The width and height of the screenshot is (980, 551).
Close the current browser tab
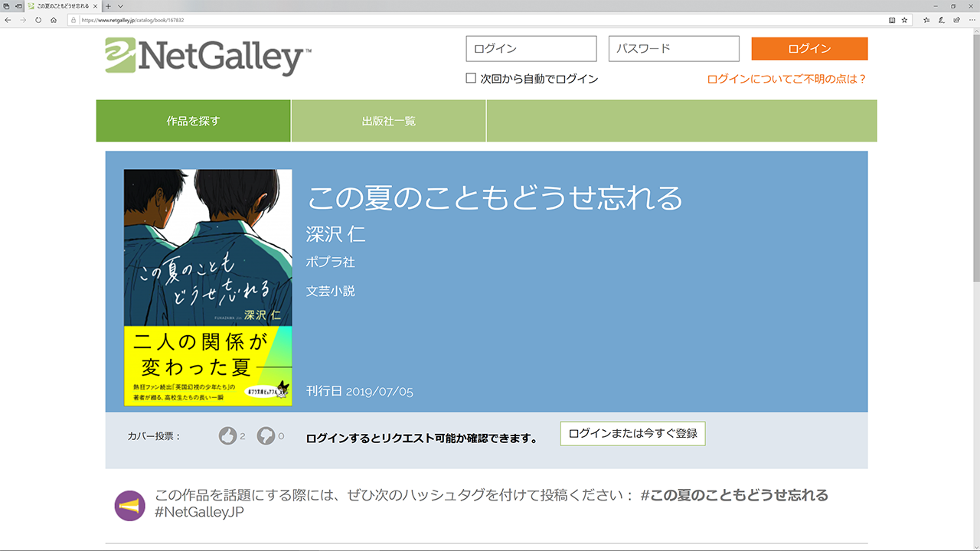point(95,6)
